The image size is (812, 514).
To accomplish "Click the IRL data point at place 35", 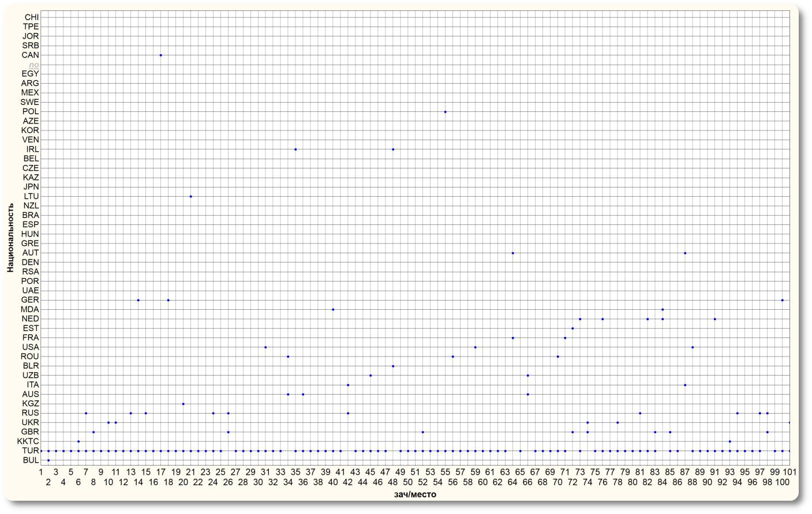I will click(x=295, y=149).
